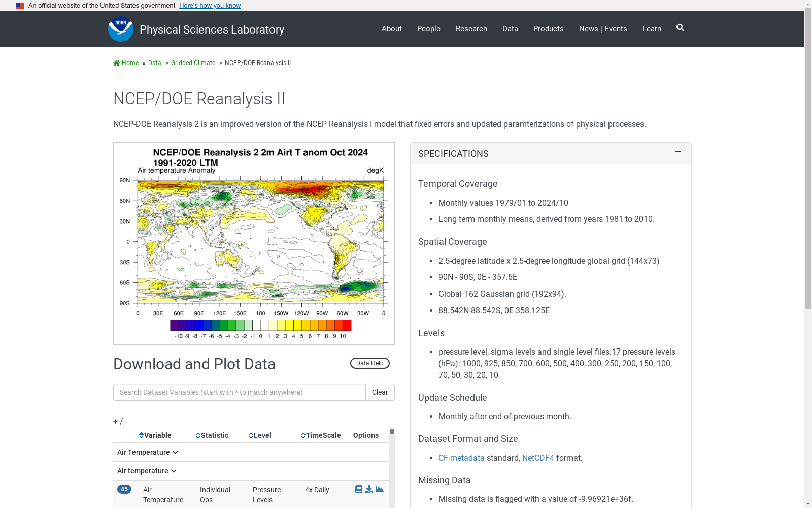Sort table by Statistic column

212,435
